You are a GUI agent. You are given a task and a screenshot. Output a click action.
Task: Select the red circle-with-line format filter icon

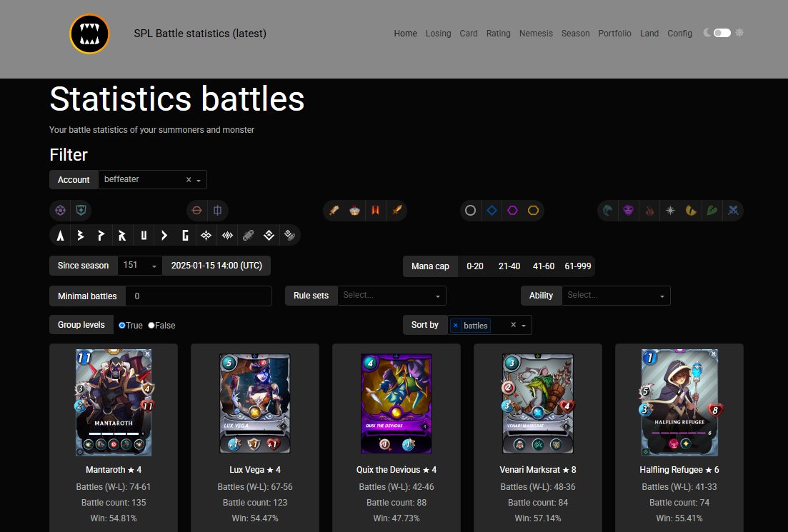(x=197, y=211)
